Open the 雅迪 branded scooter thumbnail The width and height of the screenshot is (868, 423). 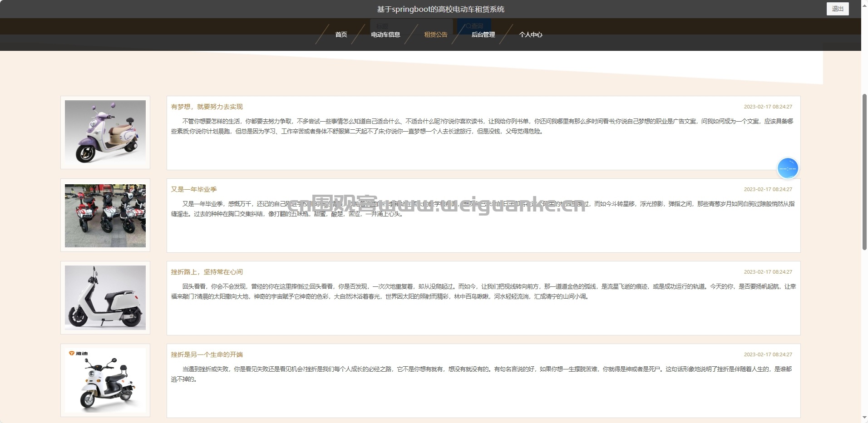point(105,380)
